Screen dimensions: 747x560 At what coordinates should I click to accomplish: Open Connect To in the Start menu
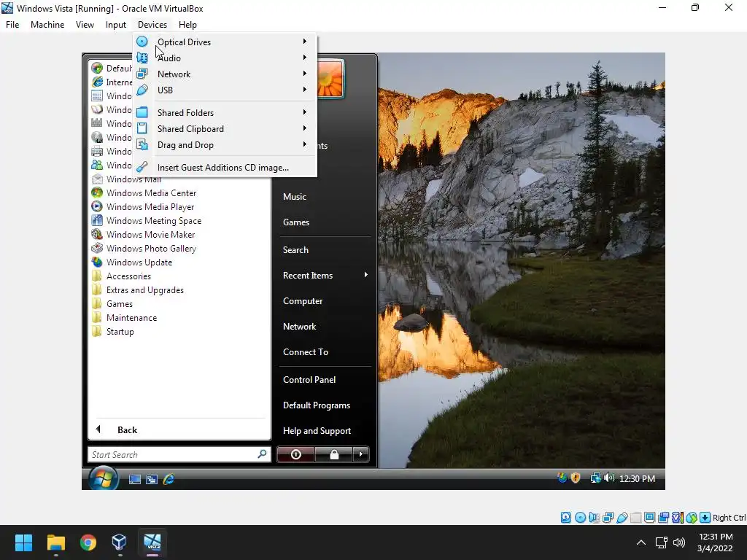pos(306,352)
